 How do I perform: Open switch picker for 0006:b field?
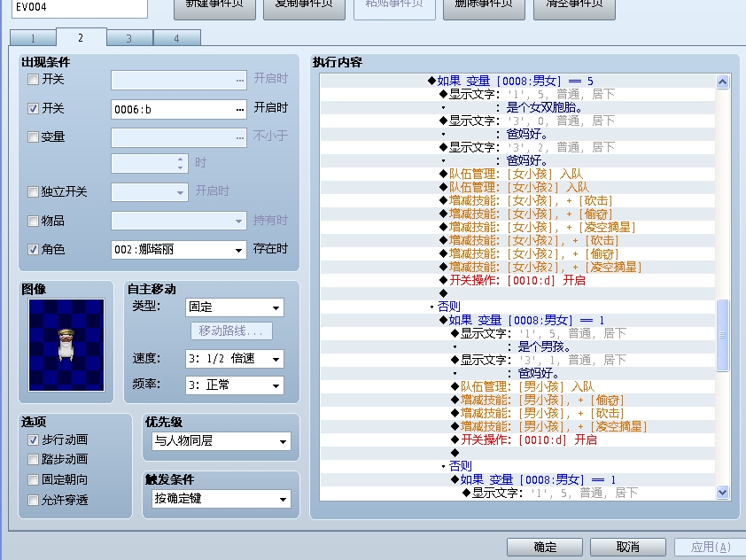click(240, 110)
